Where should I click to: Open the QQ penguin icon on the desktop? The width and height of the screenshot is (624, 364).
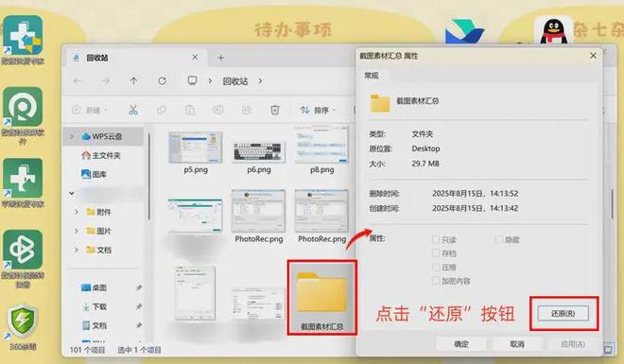click(x=553, y=31)
